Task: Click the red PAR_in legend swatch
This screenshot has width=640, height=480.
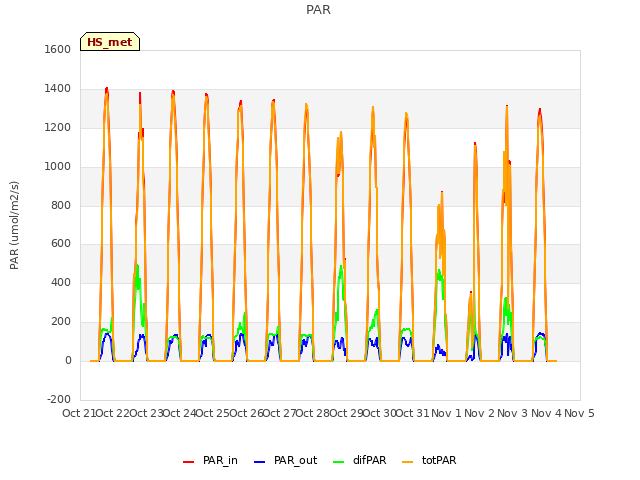Action: click(x=189, y=462)
